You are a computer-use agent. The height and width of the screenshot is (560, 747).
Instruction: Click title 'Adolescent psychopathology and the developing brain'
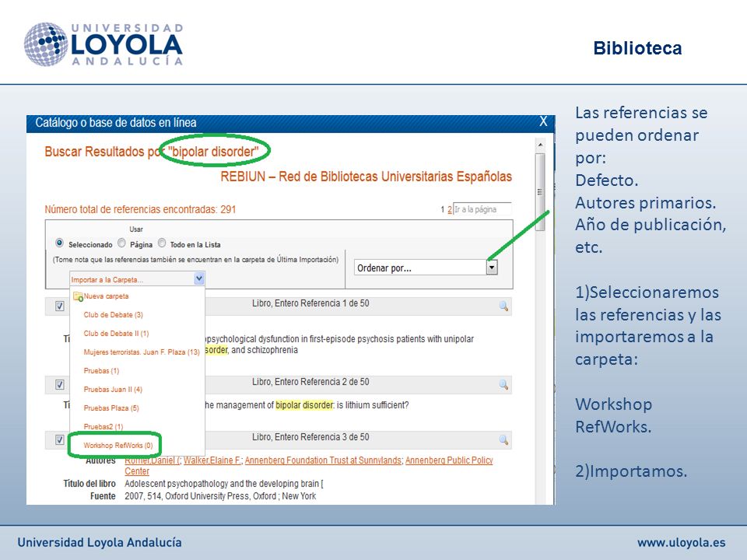[224, 484]
